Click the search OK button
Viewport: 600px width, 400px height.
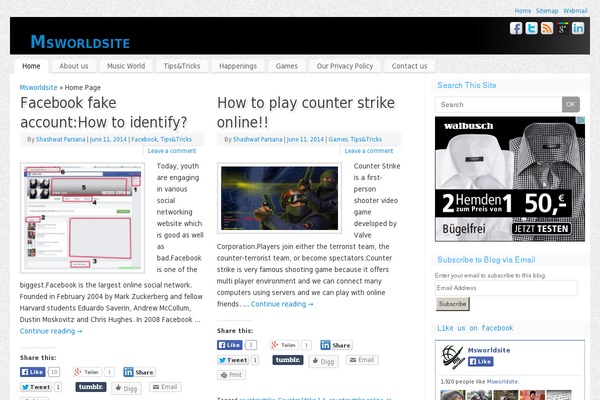pos(571,104)
